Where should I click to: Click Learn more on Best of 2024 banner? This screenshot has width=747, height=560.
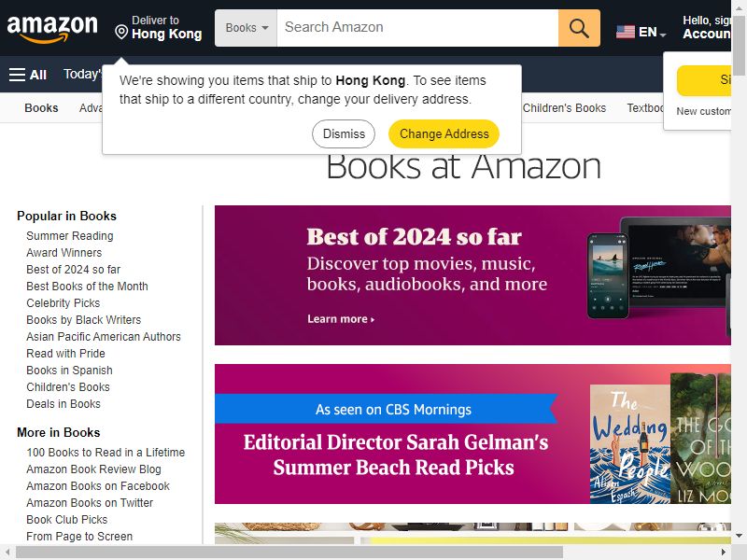pos(341,319)
